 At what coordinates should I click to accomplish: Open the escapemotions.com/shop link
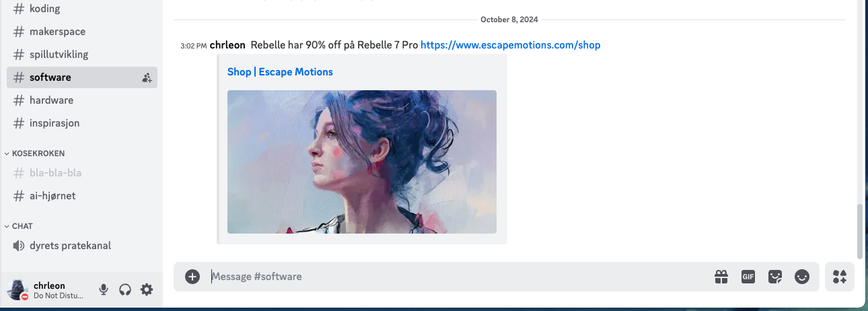pyautogui.click(x=511, y=45)
